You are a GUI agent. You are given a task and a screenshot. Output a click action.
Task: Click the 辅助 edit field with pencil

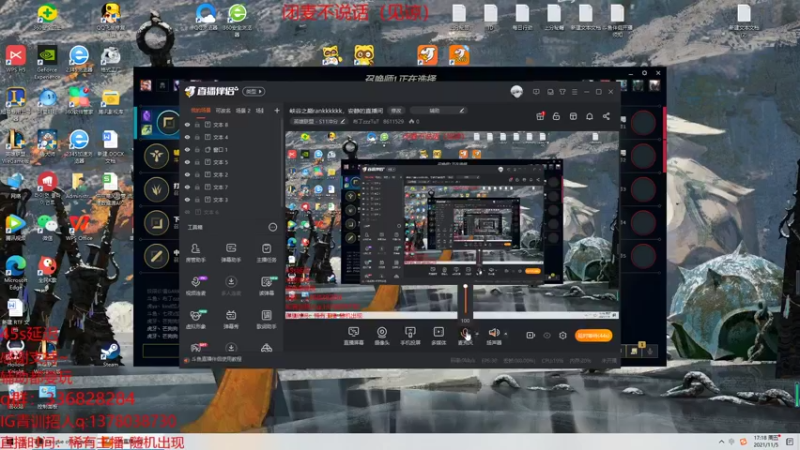click(x=438, y=110)
